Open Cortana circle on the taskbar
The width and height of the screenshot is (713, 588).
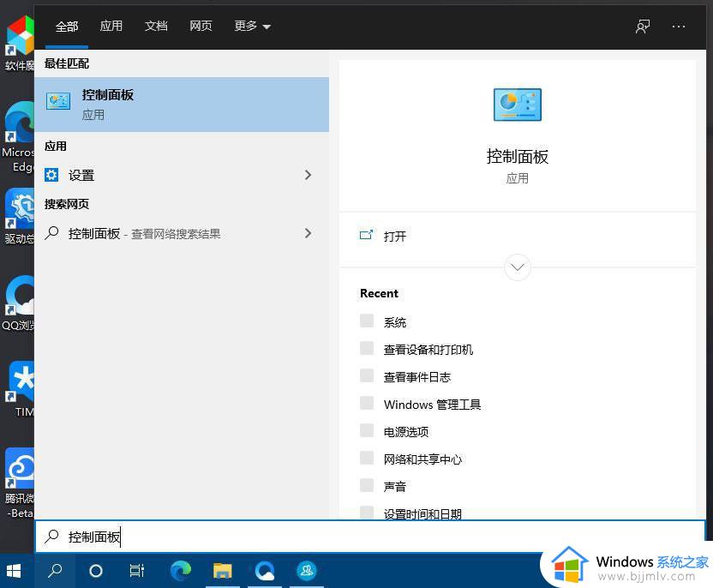click(x=95, y=571)
